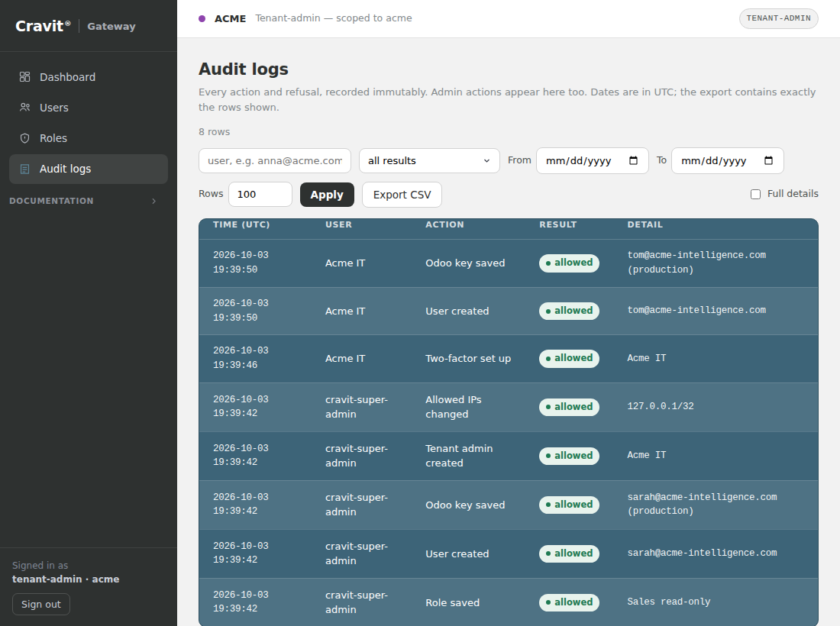Click the Tenant-admin — scoped to acme text
The height and width of the screenshot is (626, 840).
tap(334, 18)
